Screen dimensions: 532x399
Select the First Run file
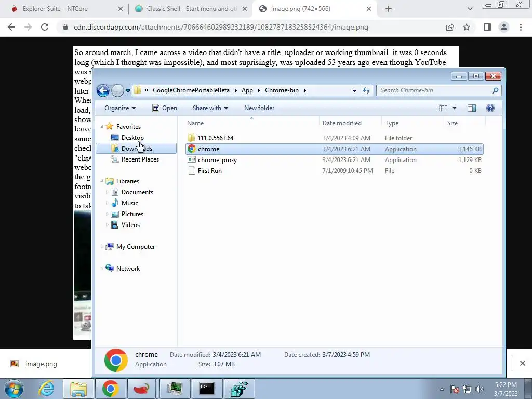point(209,170)
